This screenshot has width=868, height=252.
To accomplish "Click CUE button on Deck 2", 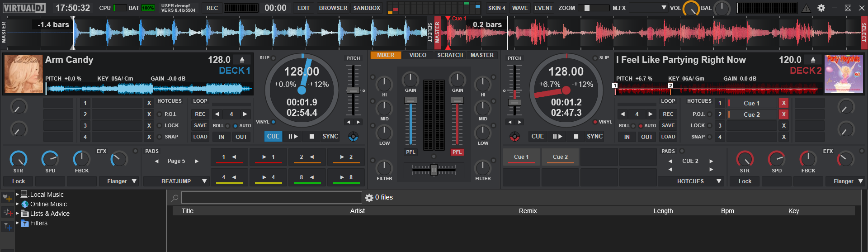I will pos(538,136).
